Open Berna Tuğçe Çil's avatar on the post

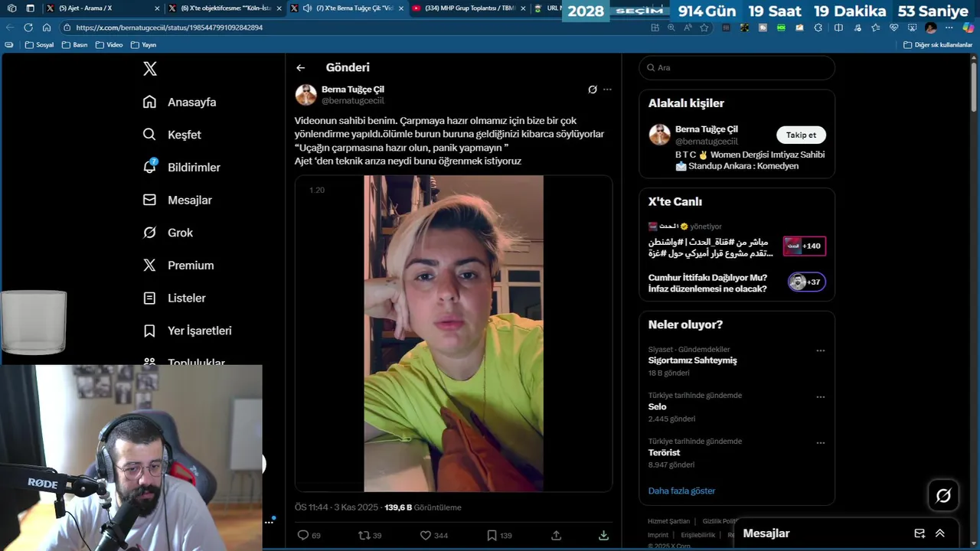(x=306, y=95)
